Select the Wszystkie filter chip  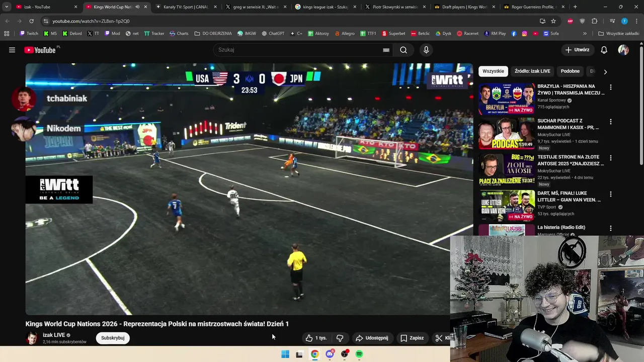(x=493, y=71)
